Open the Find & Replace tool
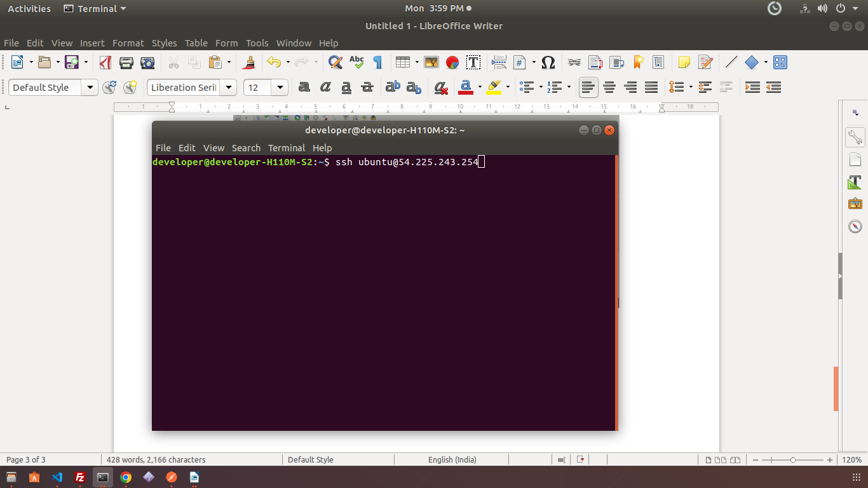This screenshot has width=868, height=488. pyautogui.click(x=335, y=62)
